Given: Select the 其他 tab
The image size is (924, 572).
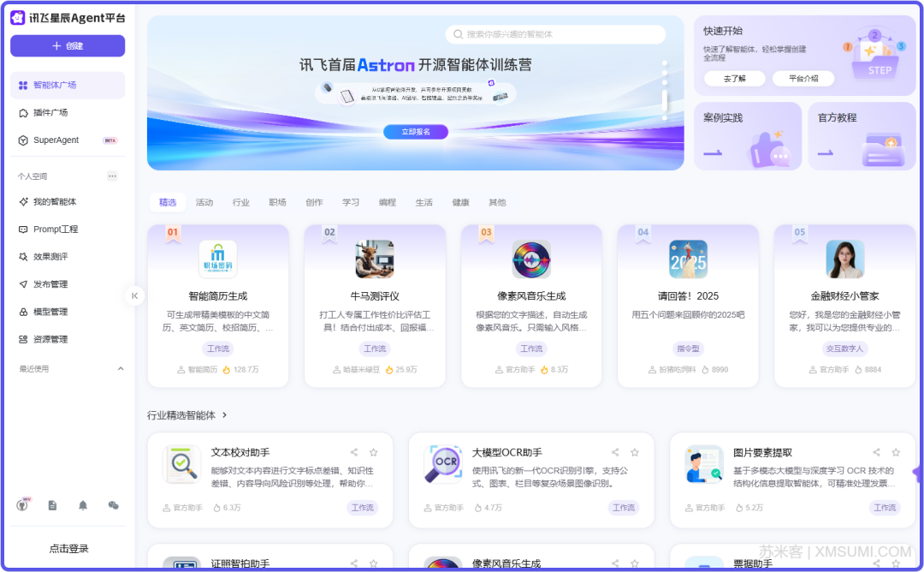Looking at the screenshot, I should (x=497, y=202).
